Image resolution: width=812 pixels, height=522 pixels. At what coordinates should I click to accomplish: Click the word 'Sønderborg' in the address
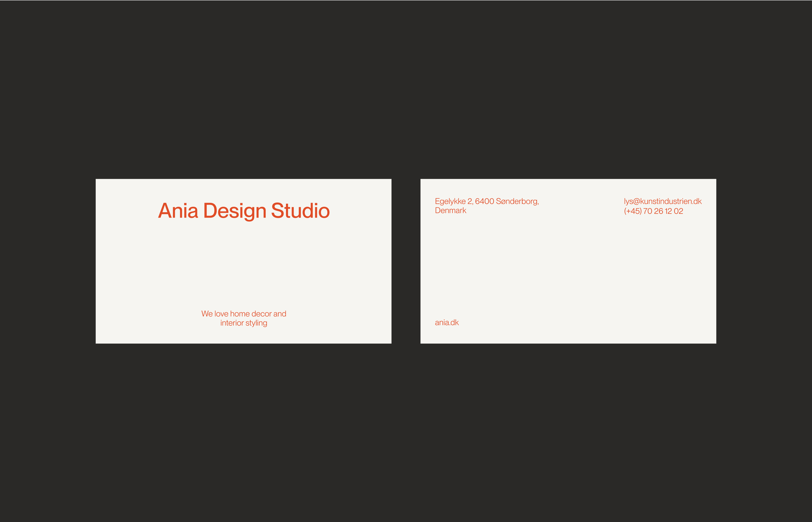click(x=516, y=201)
